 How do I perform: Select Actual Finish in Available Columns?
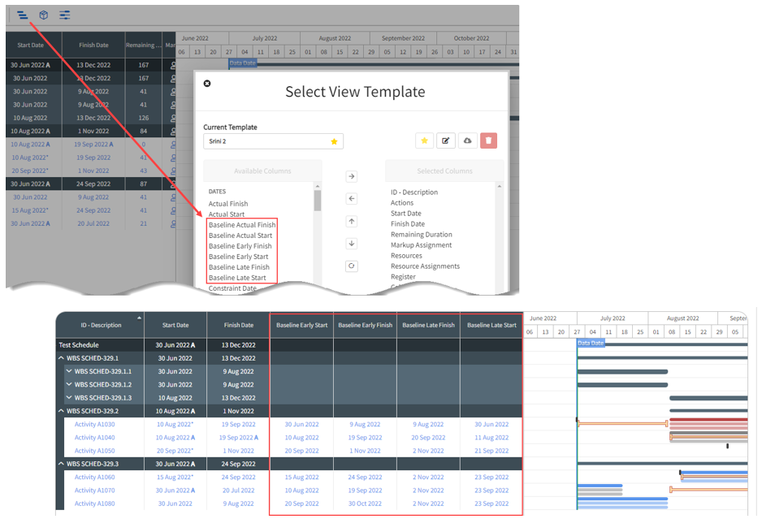(x=228, y=204)
